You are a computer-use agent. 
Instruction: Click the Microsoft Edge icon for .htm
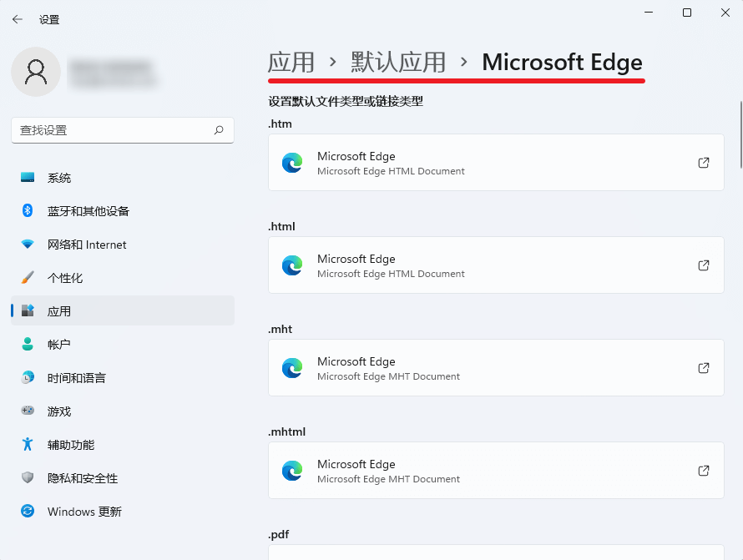(x=292, y=163)
